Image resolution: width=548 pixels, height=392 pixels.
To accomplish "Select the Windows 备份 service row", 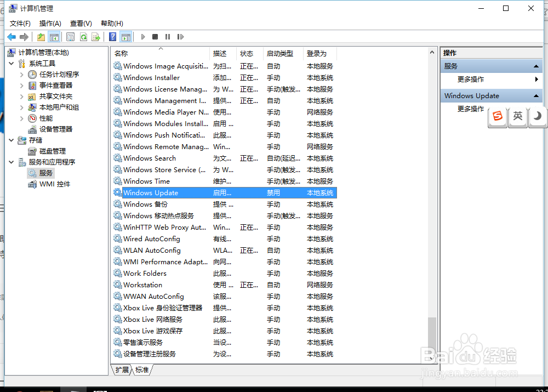I will click(224, 204).
